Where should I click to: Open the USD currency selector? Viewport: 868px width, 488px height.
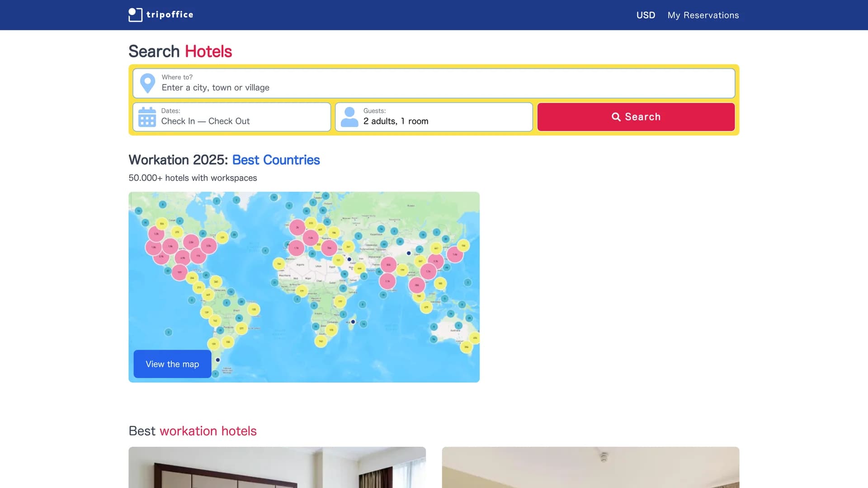[646, 15]
